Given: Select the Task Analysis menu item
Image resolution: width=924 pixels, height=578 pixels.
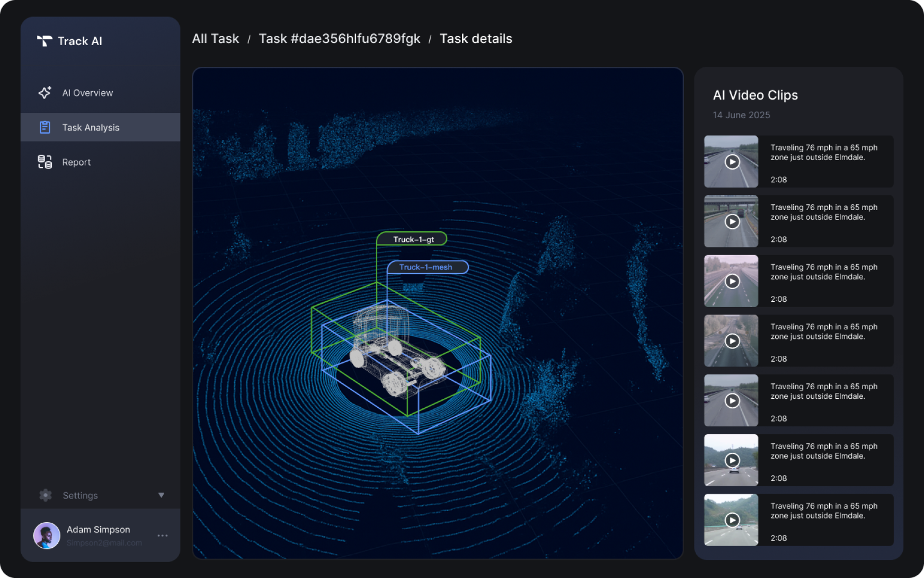Looking at the screenshot, I should click(x=100, y=127).
